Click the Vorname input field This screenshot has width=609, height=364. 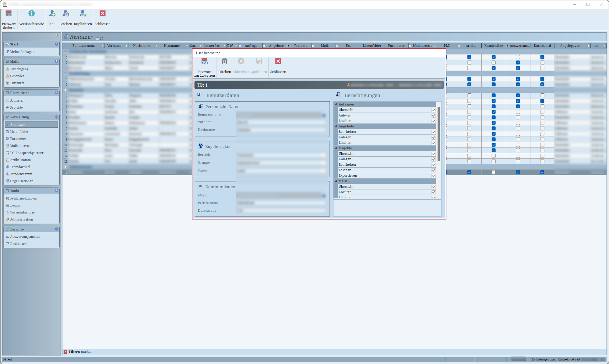pos(281,122)
